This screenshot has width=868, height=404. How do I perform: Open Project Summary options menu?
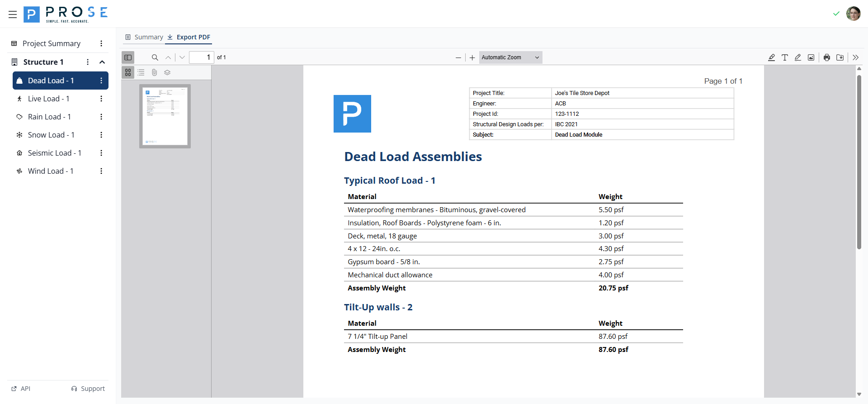click(x=101, y=43)
